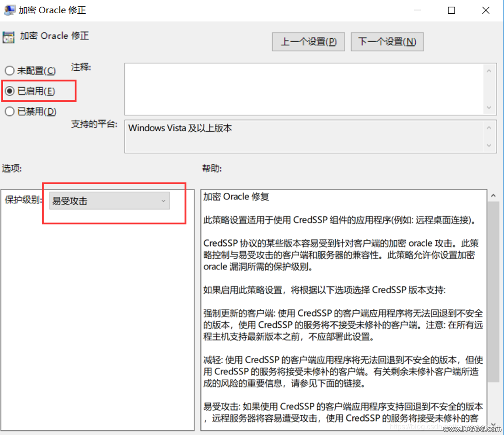The height and width of the screenshot is (435, 504).
Task: Click the '保护级别:' label
Action: 23,200
